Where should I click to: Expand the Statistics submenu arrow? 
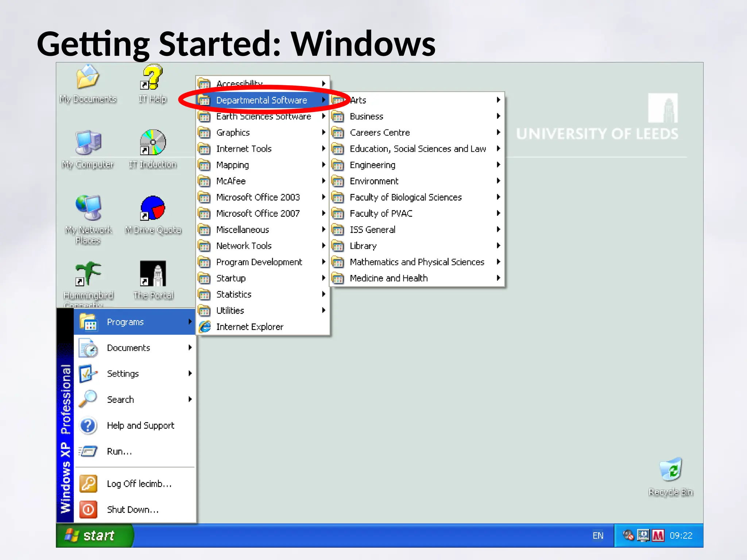point(324,294)
